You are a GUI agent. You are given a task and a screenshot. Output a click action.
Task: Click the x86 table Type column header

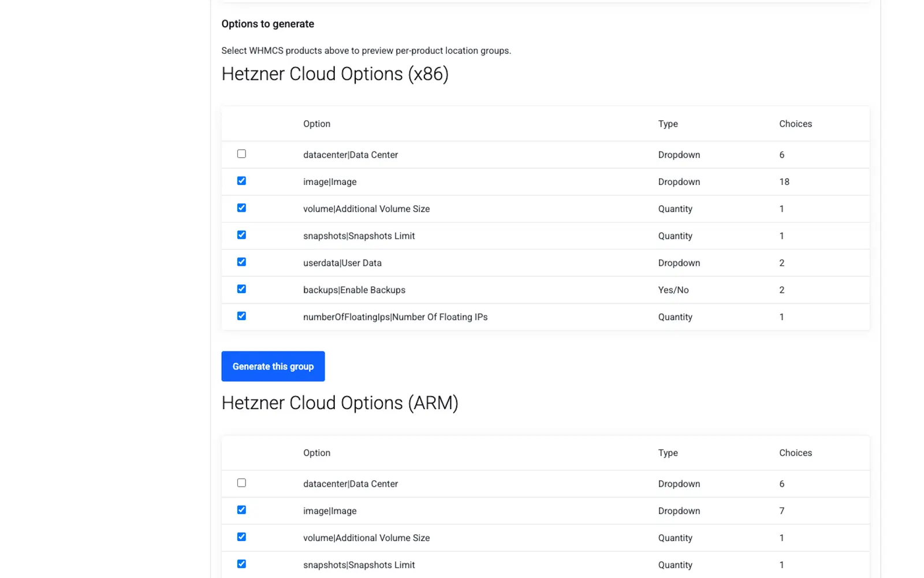coord(668,124)
